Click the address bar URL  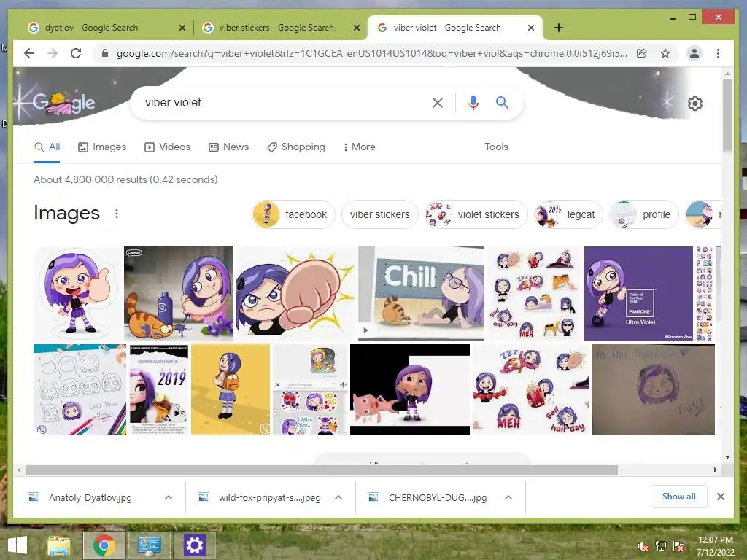point(371,53)
